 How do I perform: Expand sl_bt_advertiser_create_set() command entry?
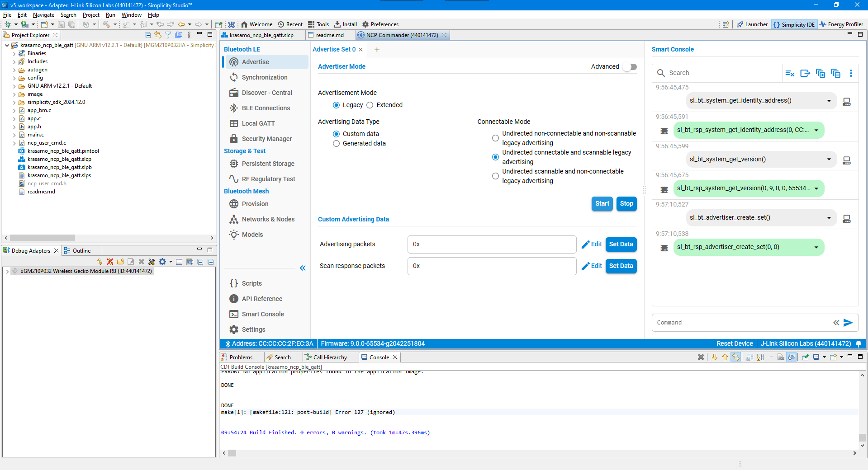pyautogui.click(x=829, y=218)
